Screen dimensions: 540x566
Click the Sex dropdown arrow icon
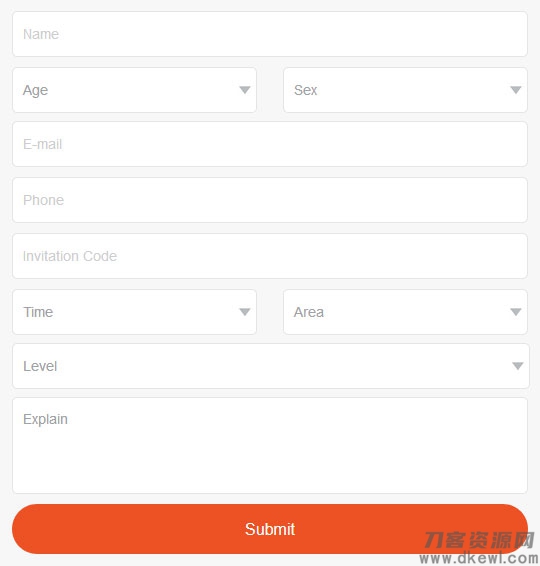(515, 90)
